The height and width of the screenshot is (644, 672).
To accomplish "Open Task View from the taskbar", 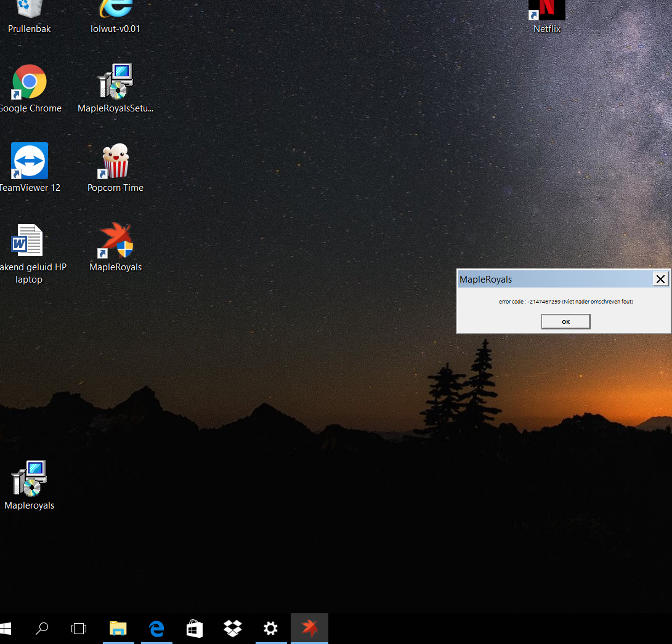I will (79, 629).
